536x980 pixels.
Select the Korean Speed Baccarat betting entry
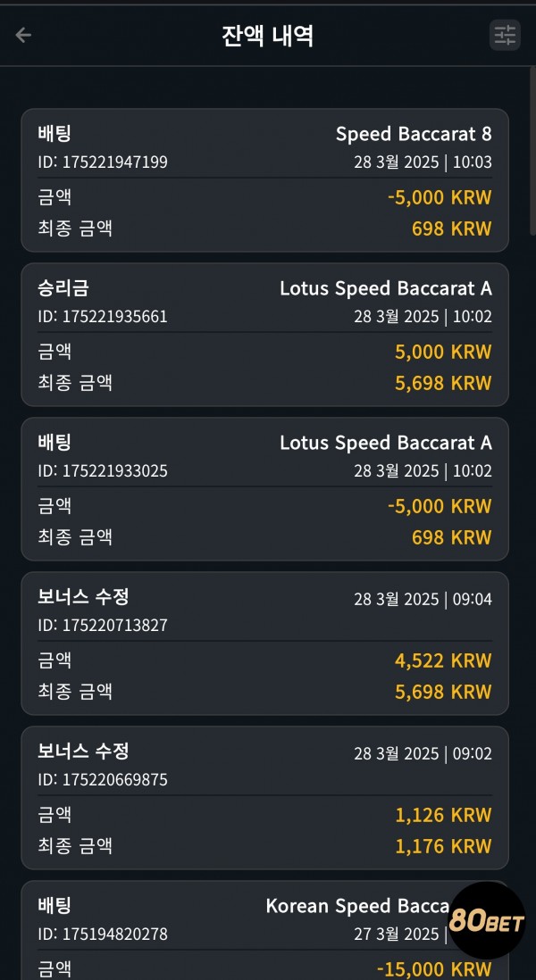pyautogui.click(x=264, y=930)
